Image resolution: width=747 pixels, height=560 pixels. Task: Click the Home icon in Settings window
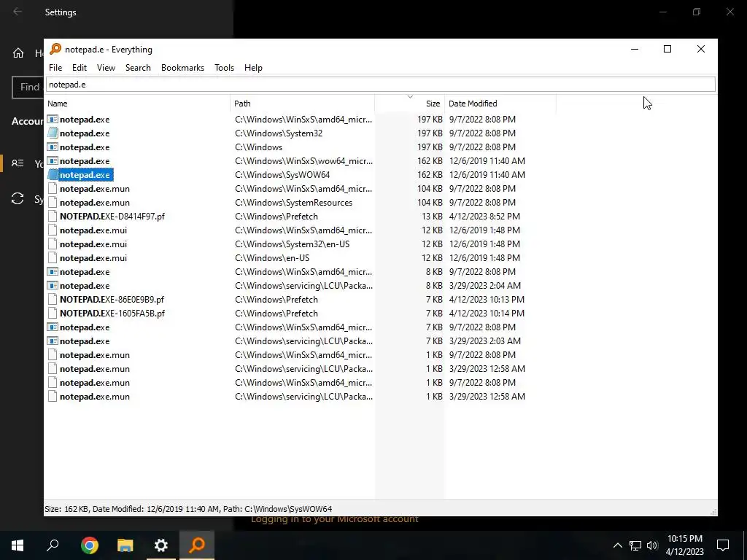18,52
